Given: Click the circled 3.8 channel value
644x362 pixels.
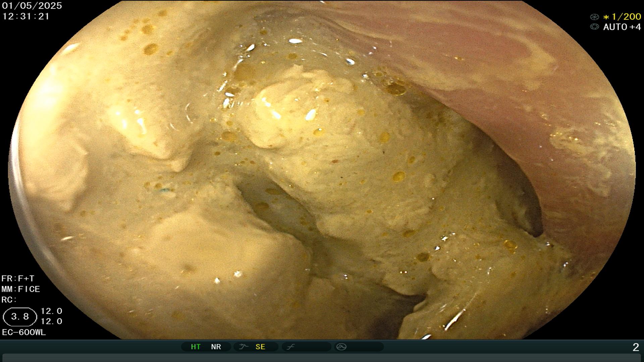Looking at the screenshot, I should [20, 317].
